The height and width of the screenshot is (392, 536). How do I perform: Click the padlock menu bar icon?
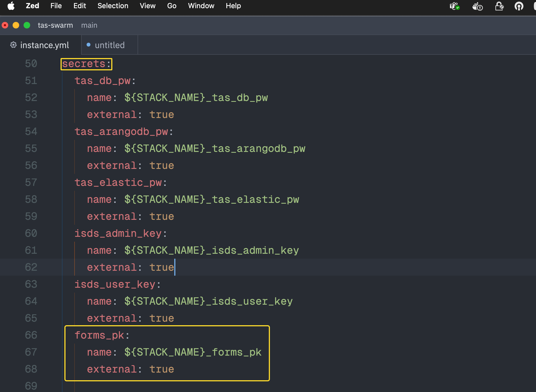point(499,6)
